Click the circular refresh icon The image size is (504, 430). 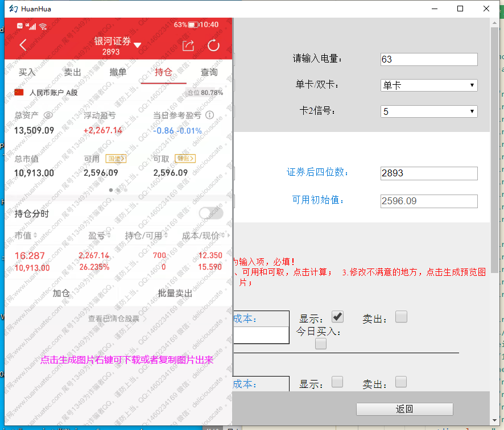tap(213, 46)
